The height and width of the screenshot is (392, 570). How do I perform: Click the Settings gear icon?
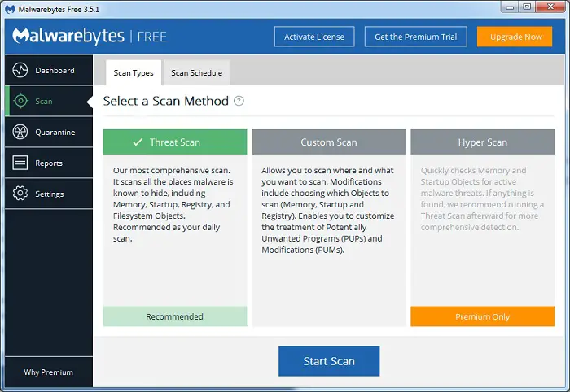click(x=20, y=194)
